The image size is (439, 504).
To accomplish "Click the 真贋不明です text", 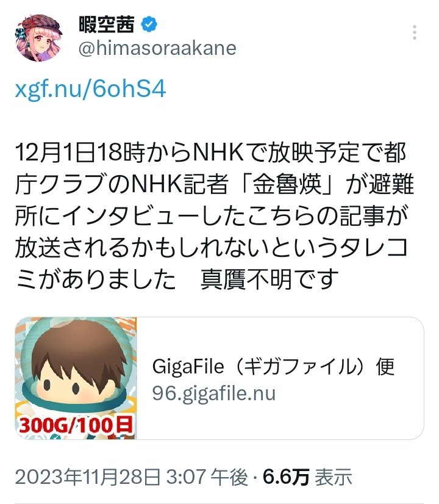I will [x=269, y=279].
